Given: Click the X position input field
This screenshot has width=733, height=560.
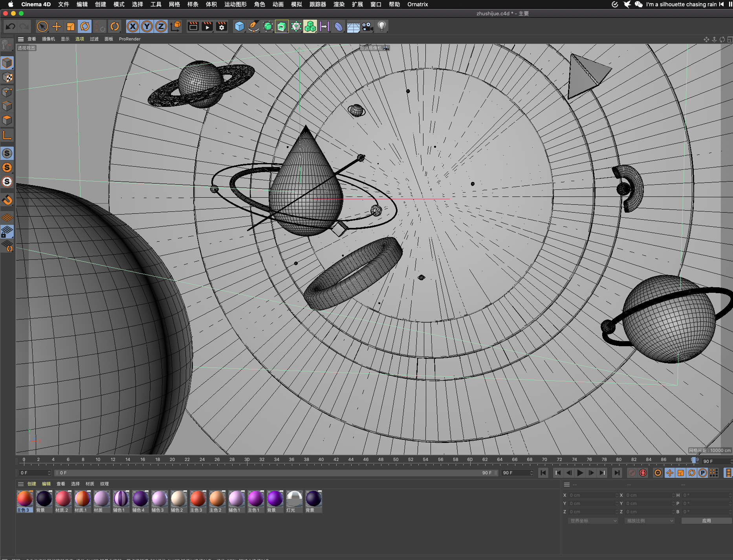Looking at the screenshot, I should pos(592,495).
